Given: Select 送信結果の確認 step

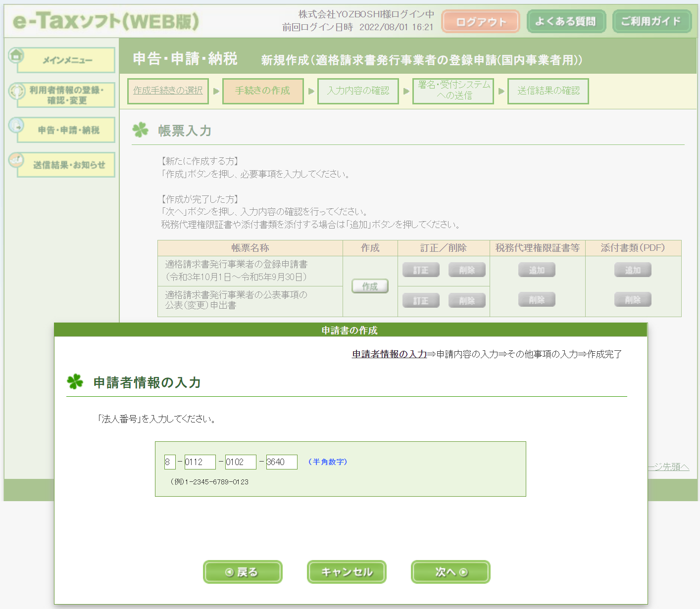Looking at the screenshot, I should pos(548,91).
